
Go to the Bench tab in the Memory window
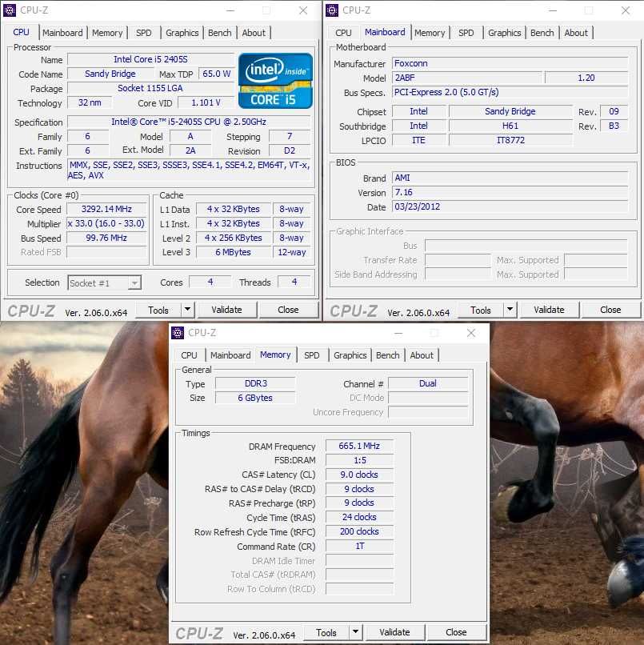point(387,355)
